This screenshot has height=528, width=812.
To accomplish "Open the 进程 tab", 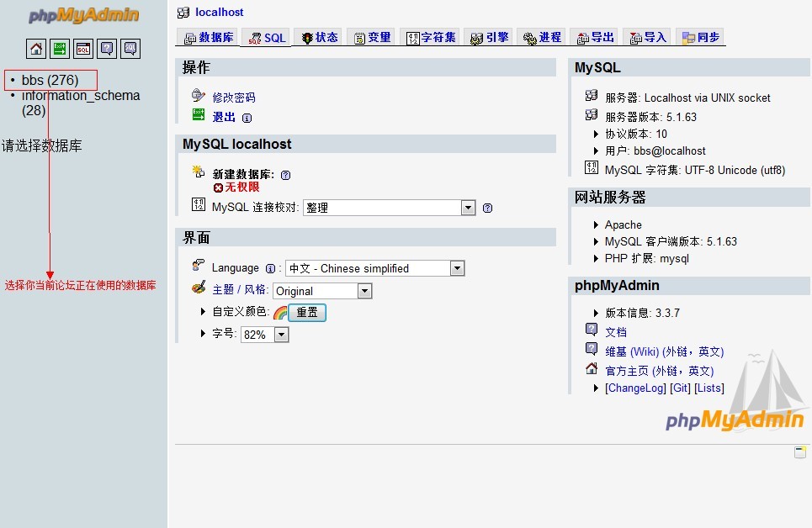I will pyautogui.click(x=542, y=37).
